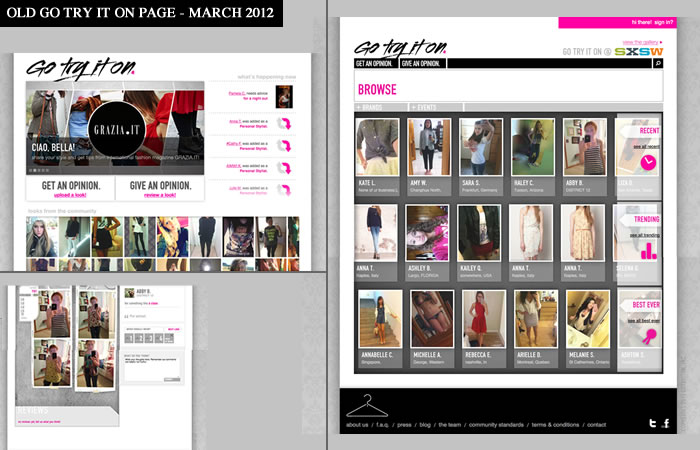Open the 'the team' footer link
Viewport: 700px width, 450px height.
450,425
